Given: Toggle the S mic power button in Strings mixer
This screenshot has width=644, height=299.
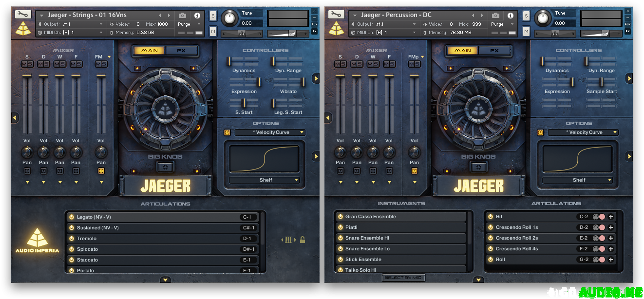Looking at the screenshot, I should (27, 171).
